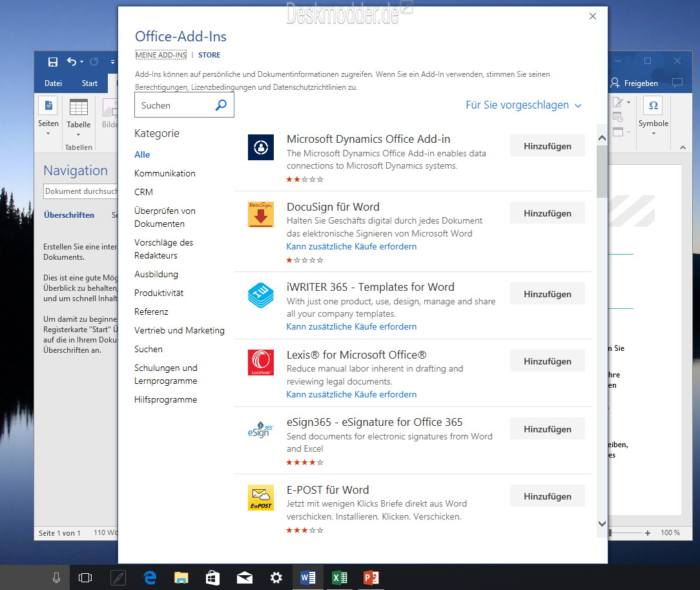
Task: Select the Produktivität category
Action: [159, 293]
